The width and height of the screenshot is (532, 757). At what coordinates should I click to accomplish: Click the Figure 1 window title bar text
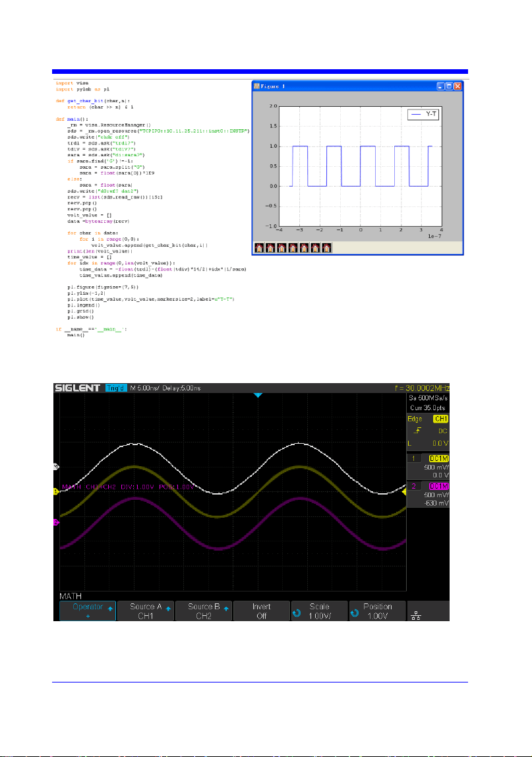click(x=273, y=86)
